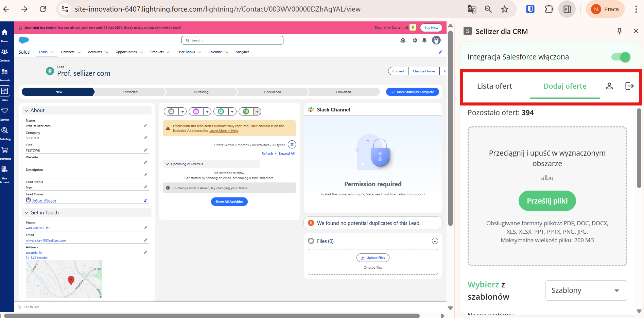Screen dimensions: 644x318
Task: Click the Sellizer user profile icon
Action: tap(609, 86)
